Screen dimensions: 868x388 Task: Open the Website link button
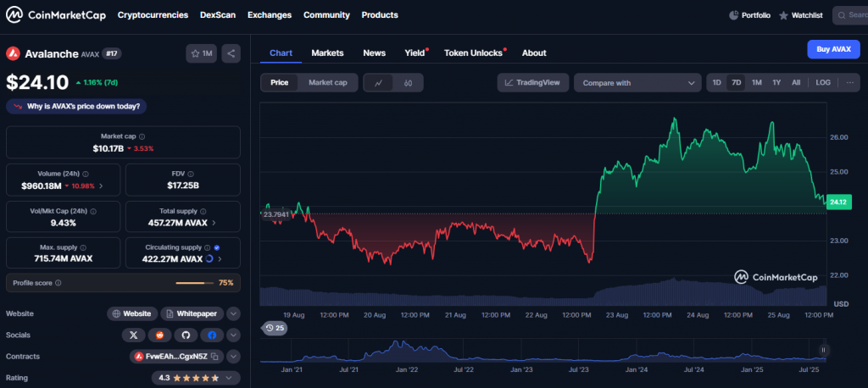pos(132,313)
